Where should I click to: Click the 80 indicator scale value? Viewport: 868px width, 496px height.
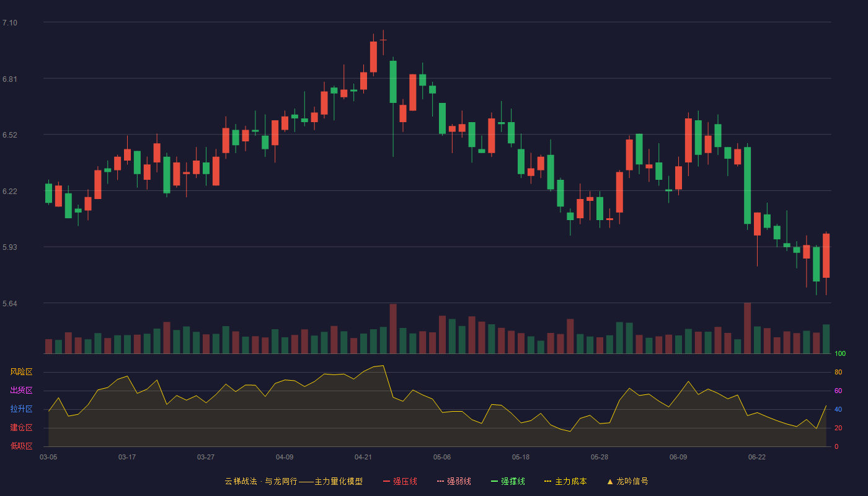tap(838, 373)
